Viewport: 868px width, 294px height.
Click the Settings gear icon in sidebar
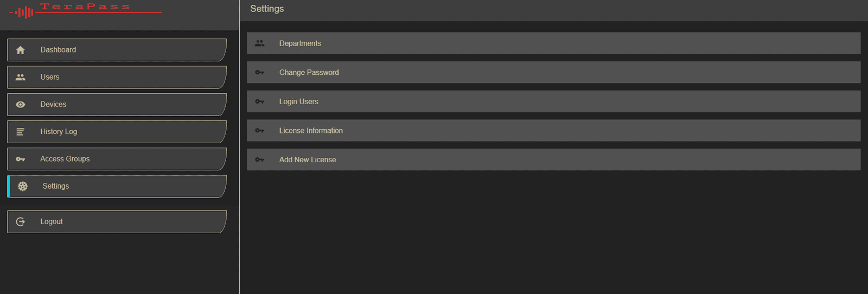tap(23, 186)
